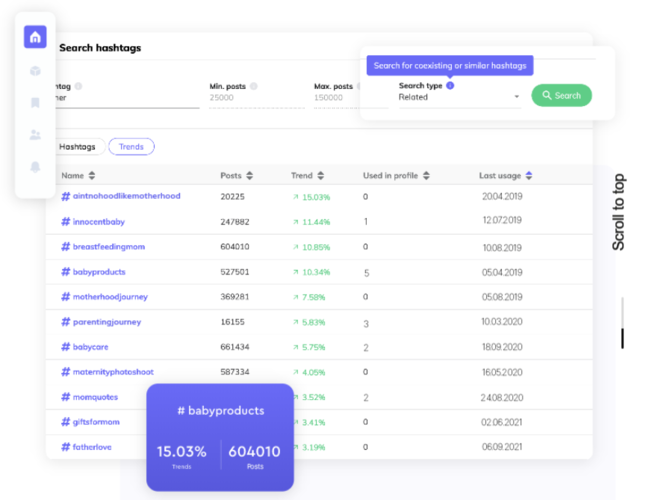646x500 pixels.
Task: Click info icon next to Min. posts
Action: tap(254, 87)
